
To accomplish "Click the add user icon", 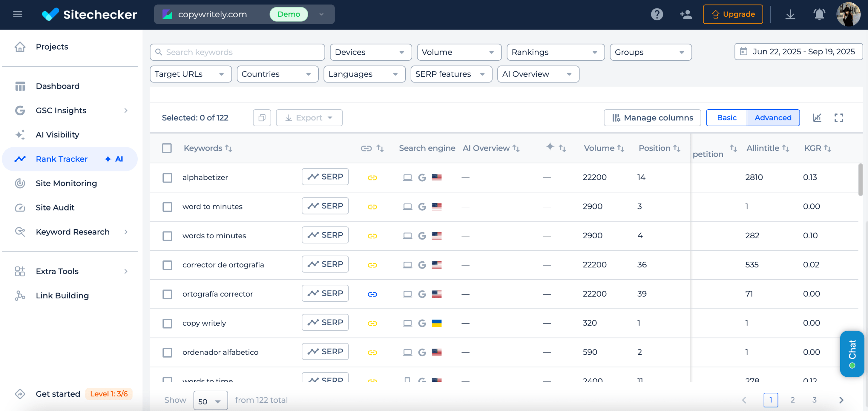I will (686, 14).
